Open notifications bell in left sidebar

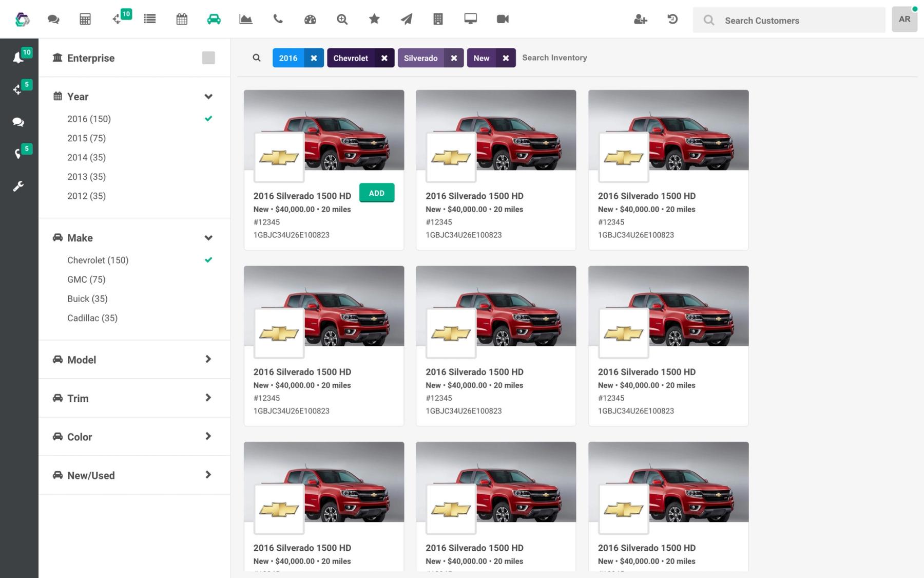(18, 57)
